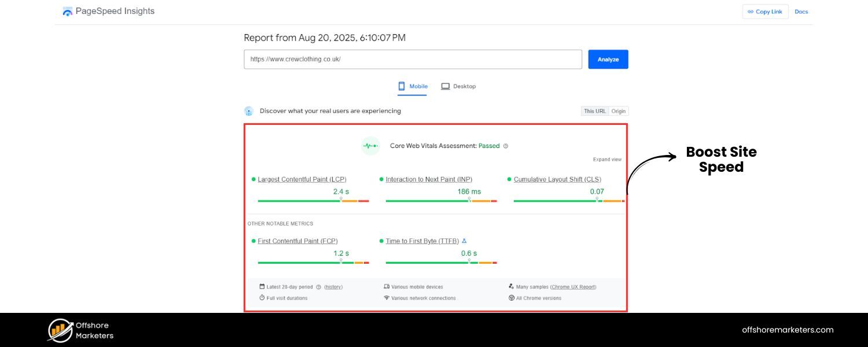Expand view of Core Web Vitals
This screenshot has height=347, width=868.
pos(607,160)
